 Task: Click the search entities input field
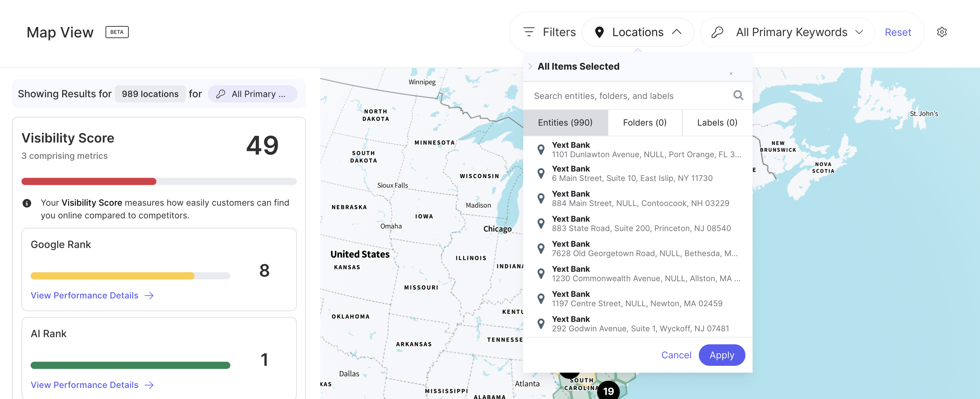(628, 96)
